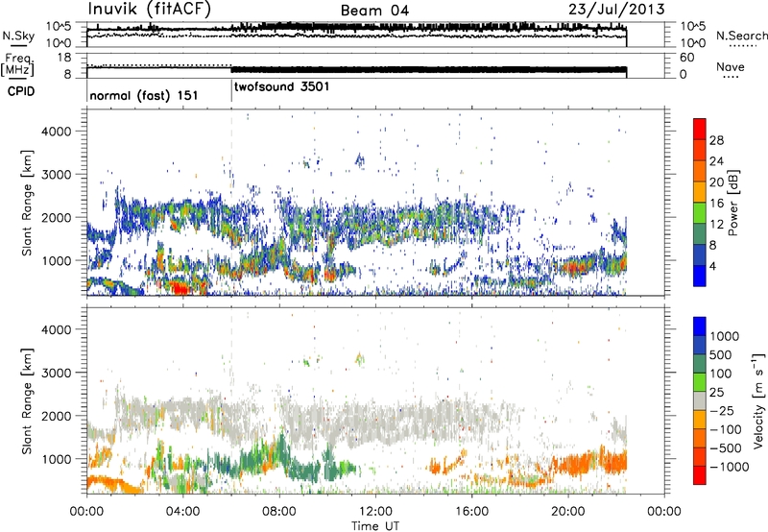Viewport: 768px width, 532px height.
Task: Click the '16:00' time tick label
Action: [x=471, y=512]
